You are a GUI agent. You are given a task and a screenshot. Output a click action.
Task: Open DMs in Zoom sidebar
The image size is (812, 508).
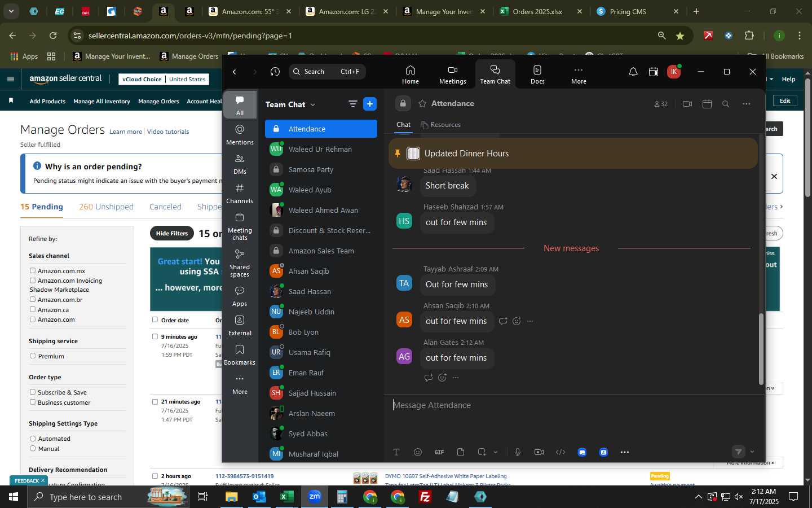pyautogui.click(x=240, y=164)
